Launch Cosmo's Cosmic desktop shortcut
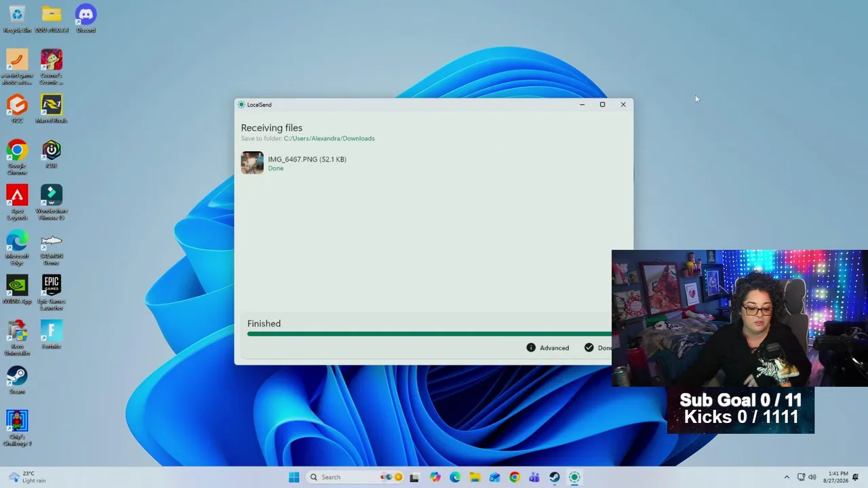 (x=52, y=67)
